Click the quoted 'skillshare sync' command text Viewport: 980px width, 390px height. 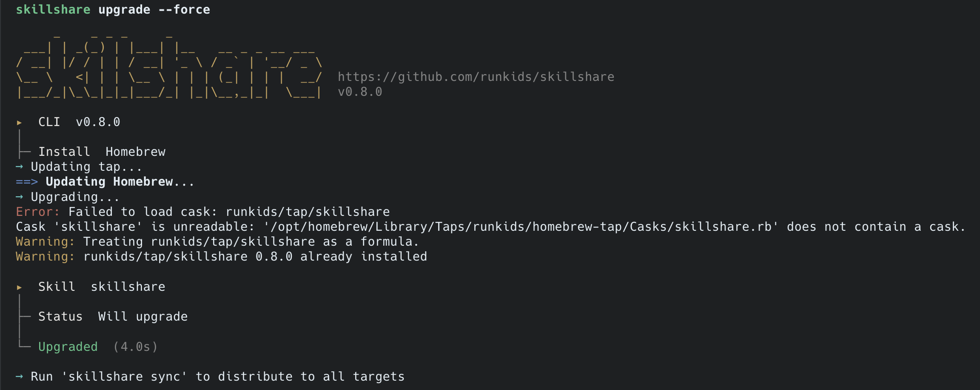(124, 376)
